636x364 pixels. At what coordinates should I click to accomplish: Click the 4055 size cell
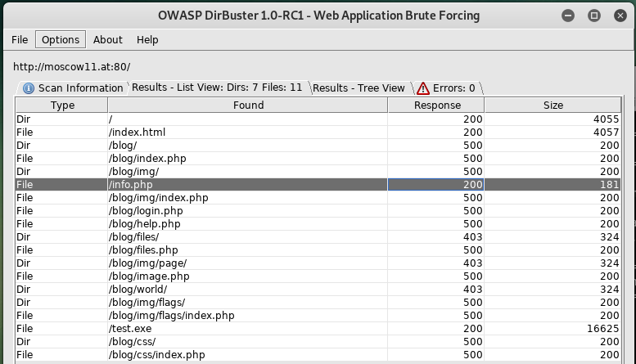point(553,119)
